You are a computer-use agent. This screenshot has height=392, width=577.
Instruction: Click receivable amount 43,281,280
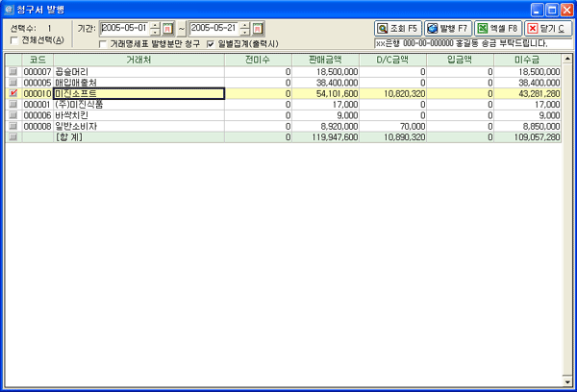click(x=539, y=94)
